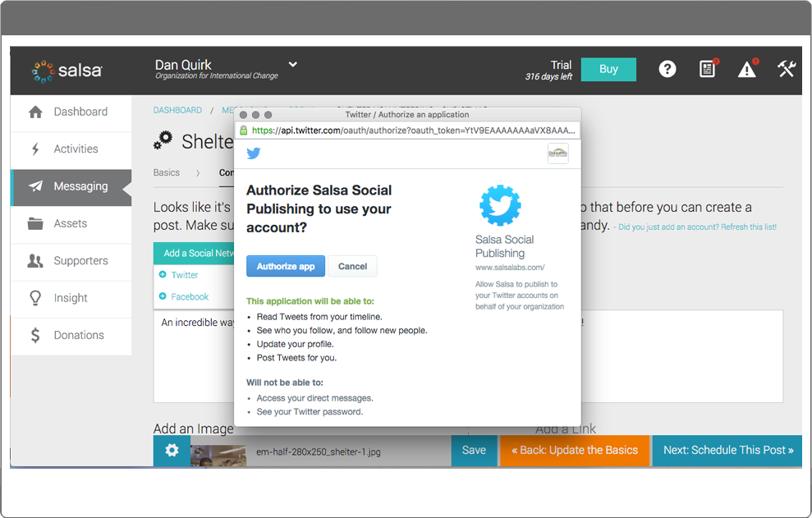Click the Update your profile permission text
The image size is (812, 518).
click(x=296, y=345)
